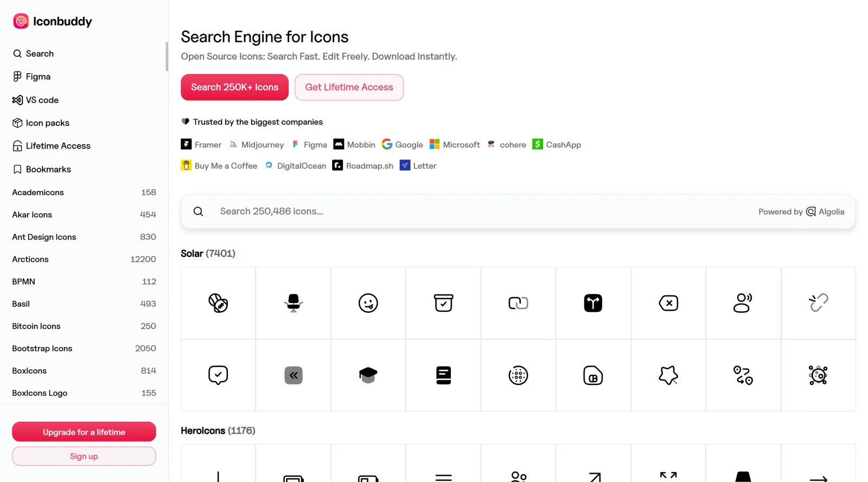Click the Algolia logo
This screenshot has width=868, height=482.
[x=825, y=211]
